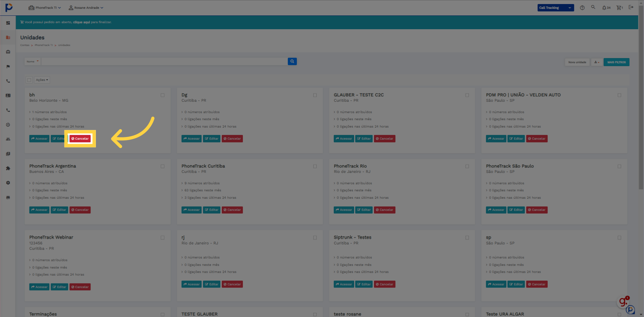
Task: Open the Nome filter type dropdown
Action: (x=33, y=61)
